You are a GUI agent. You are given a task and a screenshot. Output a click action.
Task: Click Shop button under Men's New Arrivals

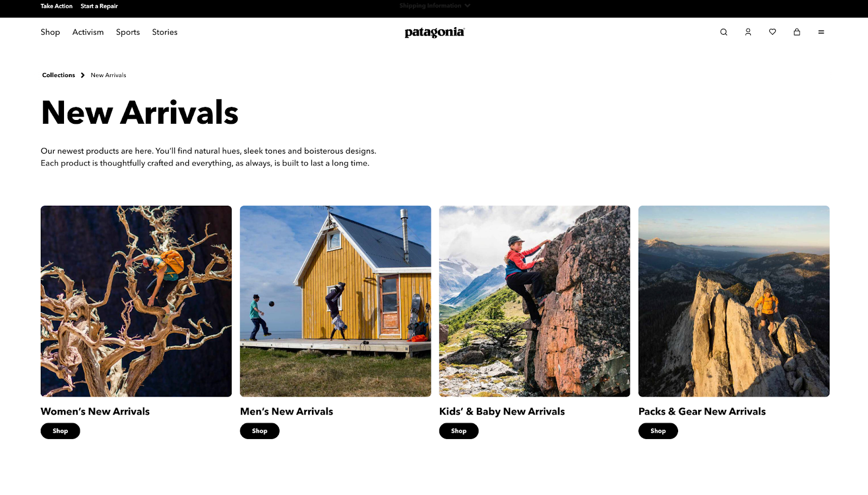(260, 431)
